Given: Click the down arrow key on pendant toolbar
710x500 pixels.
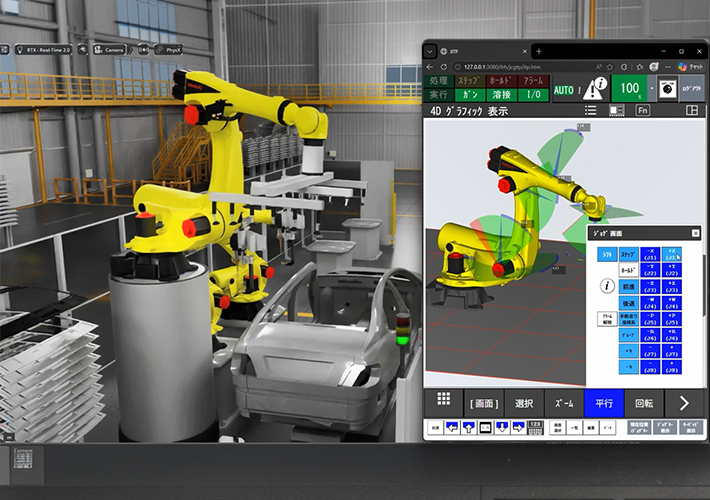Looking at the screenshot, I should point(502,427).
